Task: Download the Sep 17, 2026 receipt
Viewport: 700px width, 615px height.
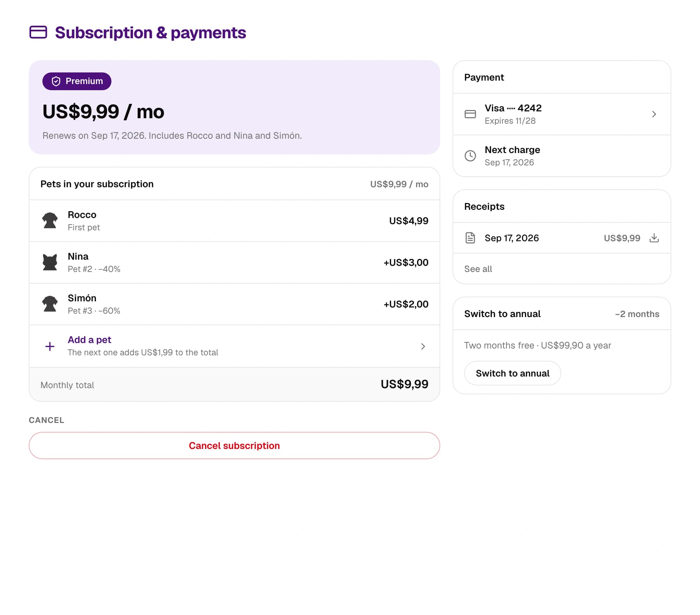Action: point(654,238)
